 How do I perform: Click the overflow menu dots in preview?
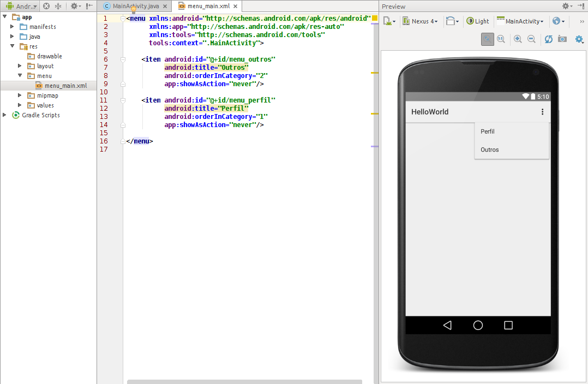[542, 112]
